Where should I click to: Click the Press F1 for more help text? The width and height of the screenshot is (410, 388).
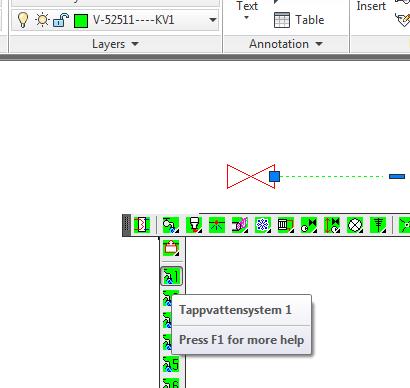click(242, 340)
